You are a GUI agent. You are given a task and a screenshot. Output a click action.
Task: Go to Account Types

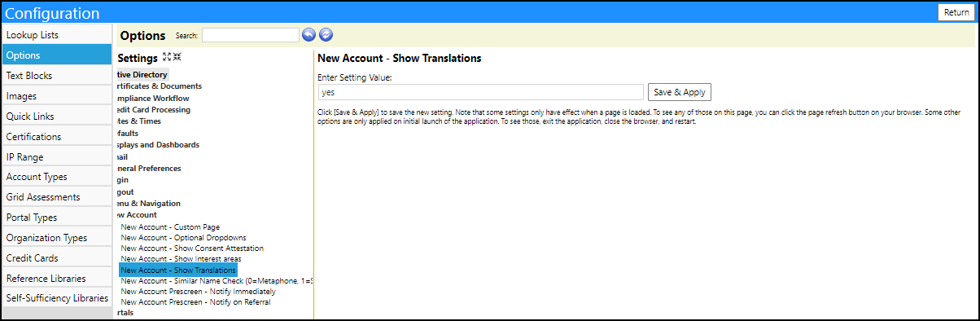pos(56,177)
